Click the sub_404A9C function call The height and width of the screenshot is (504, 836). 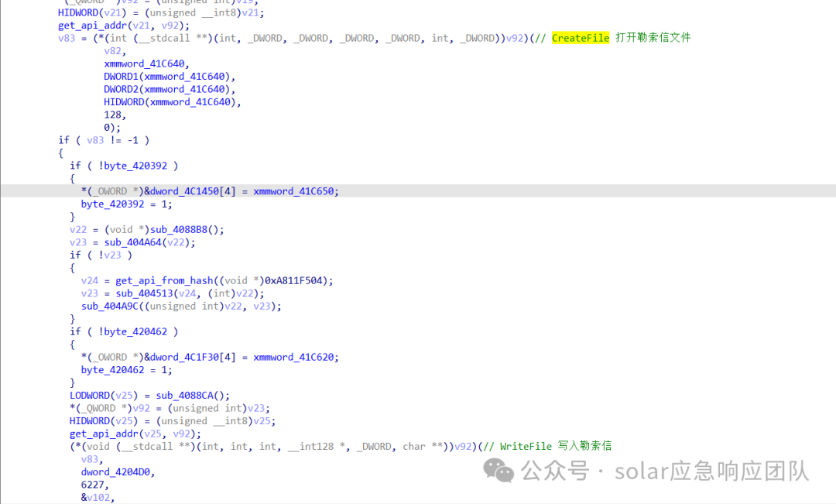click(x=110, y=306)
